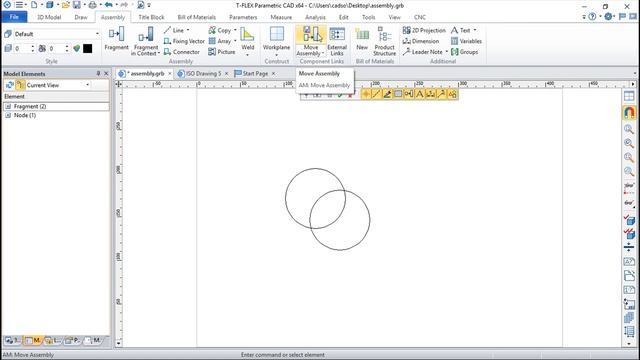
Task: Click the Connector tool
Action: 182,52
